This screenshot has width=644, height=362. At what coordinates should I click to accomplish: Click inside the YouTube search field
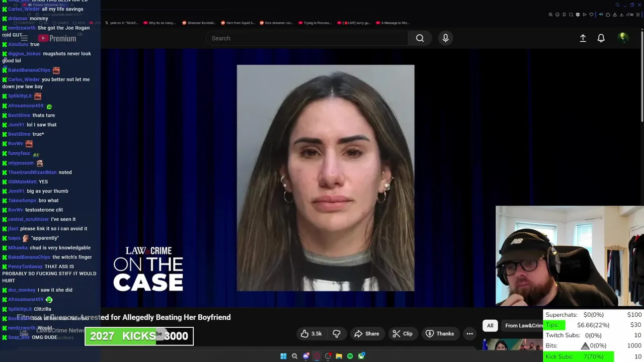[x=307, y=38]
